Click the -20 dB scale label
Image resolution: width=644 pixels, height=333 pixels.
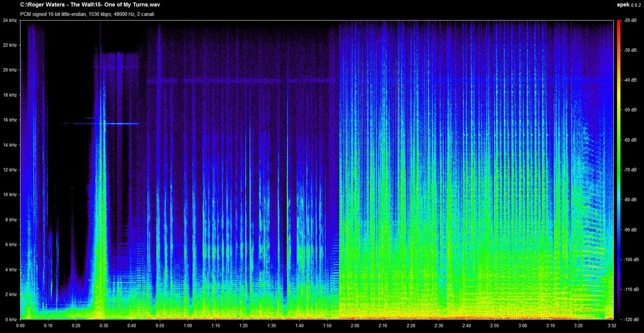tap(631, 20)
